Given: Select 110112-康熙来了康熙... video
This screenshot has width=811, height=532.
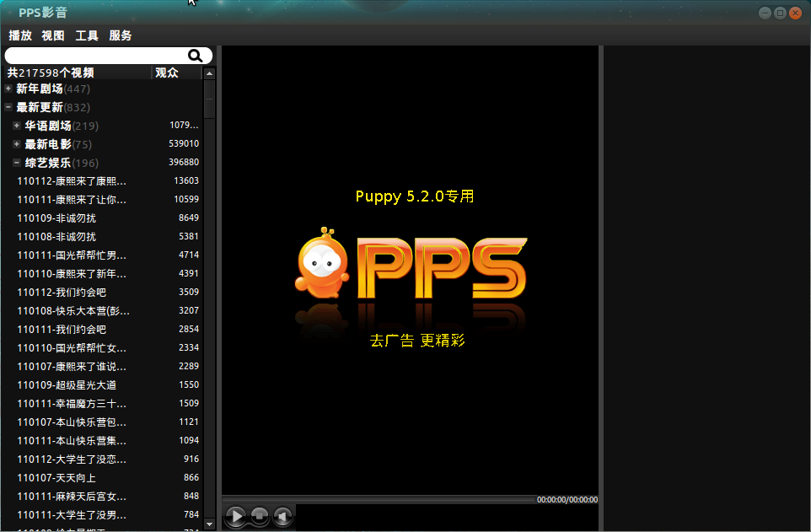Looking at the screenshot, I should [x=72, y=181].
